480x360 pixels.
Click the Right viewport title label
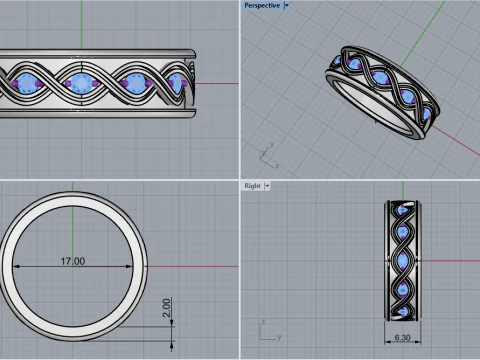click(x=252, y=186)
